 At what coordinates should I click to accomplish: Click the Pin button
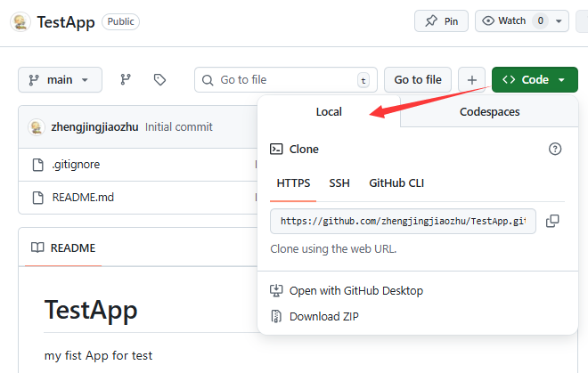click(x=441, y=21)
